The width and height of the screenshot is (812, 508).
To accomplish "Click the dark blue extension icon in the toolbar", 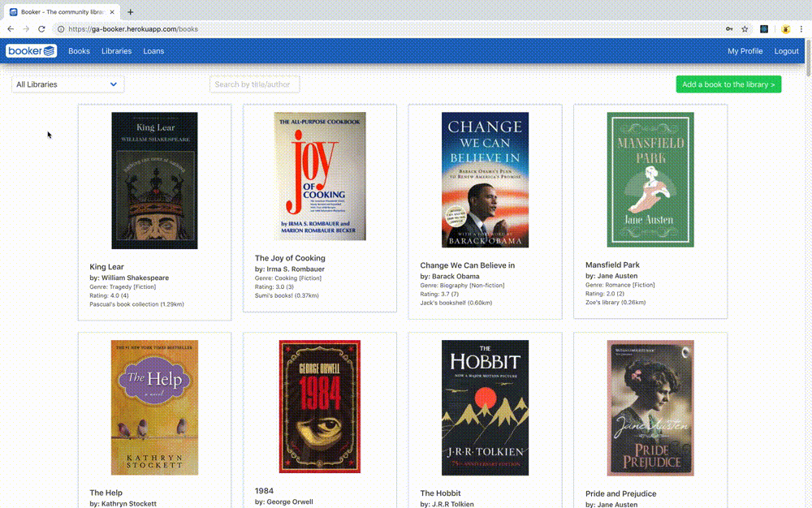I will (x=764, y=29).
